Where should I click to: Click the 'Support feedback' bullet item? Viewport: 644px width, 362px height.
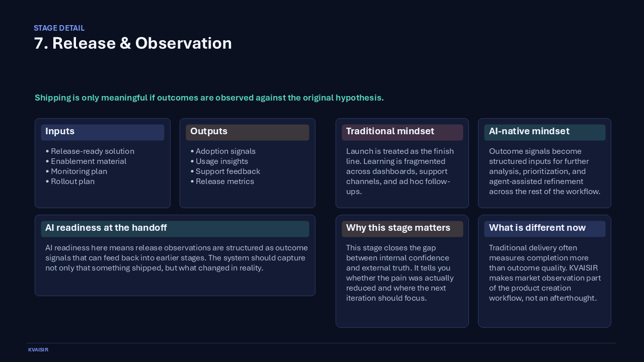(227, 171)
